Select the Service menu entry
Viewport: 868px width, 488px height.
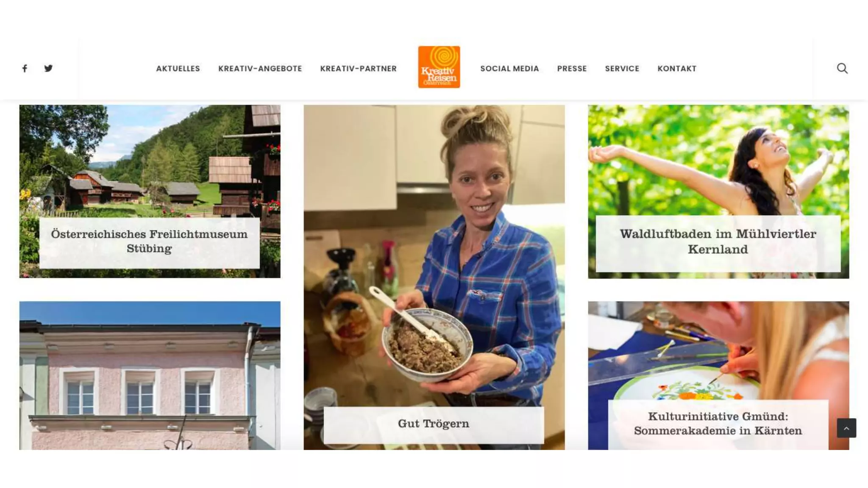click(x=622, y=69)
